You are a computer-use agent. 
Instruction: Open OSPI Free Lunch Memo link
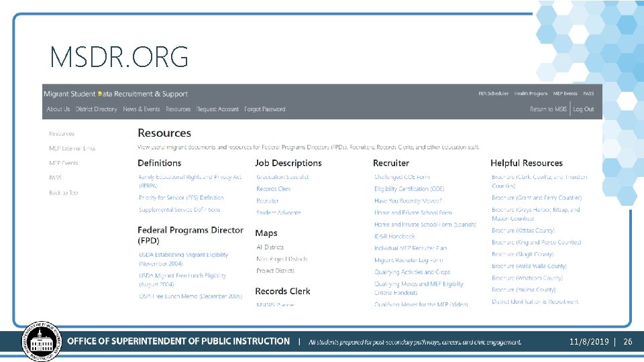click(x=191, y=296)
